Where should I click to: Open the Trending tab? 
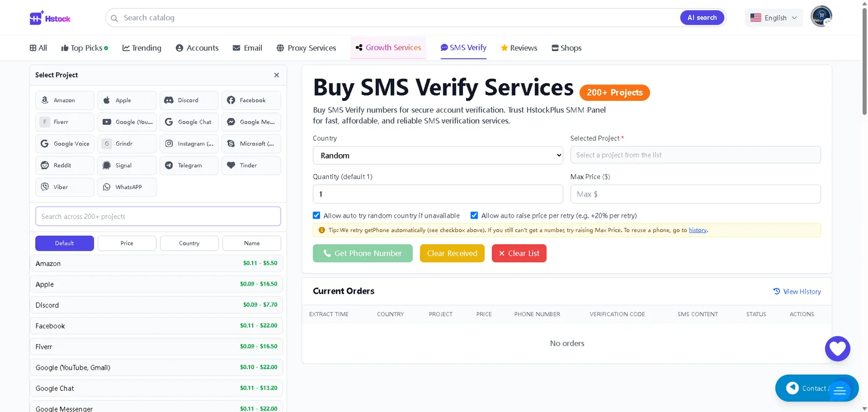[142, 48]
